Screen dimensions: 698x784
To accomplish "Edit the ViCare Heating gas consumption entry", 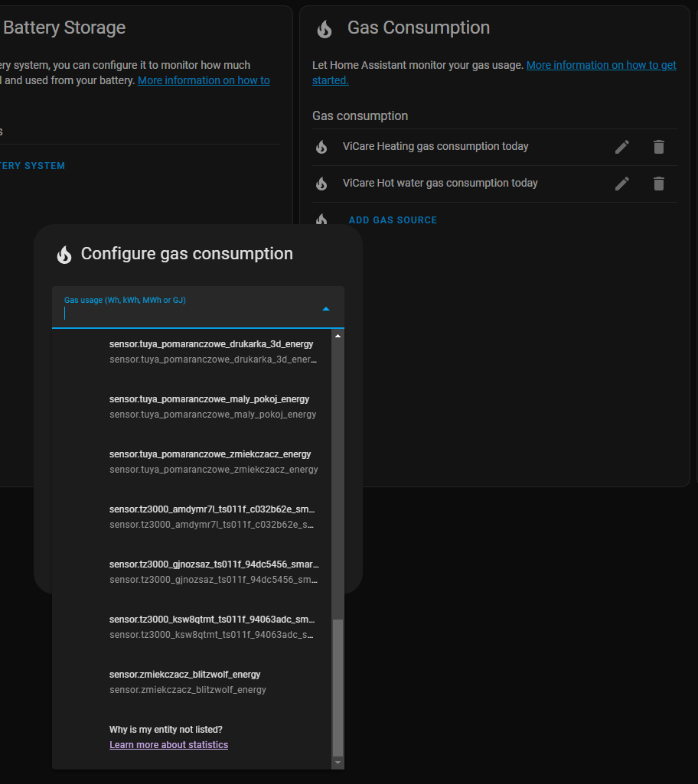I will [x=622, y=146].
